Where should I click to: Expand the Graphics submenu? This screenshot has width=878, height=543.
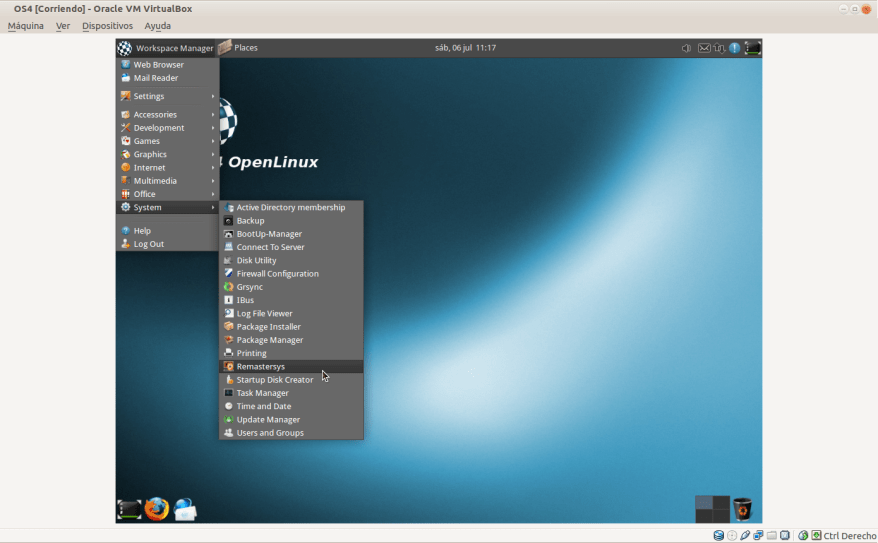pos(167,155)
